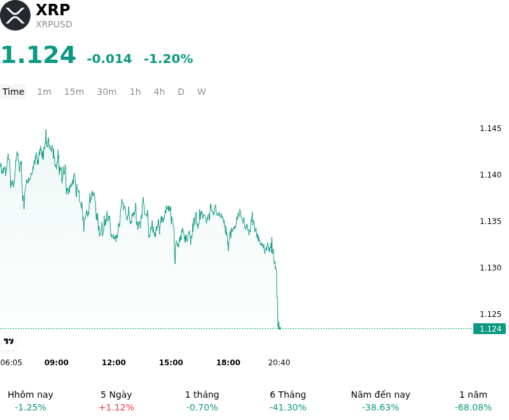Select the Hôm nay range
This screenshot has height=420, width=509.
31,400
